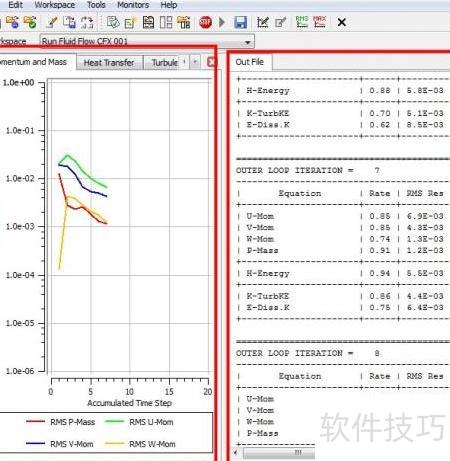
Task: Click the K-TurbKE rate value '0.70'
Action: [380, 113]
